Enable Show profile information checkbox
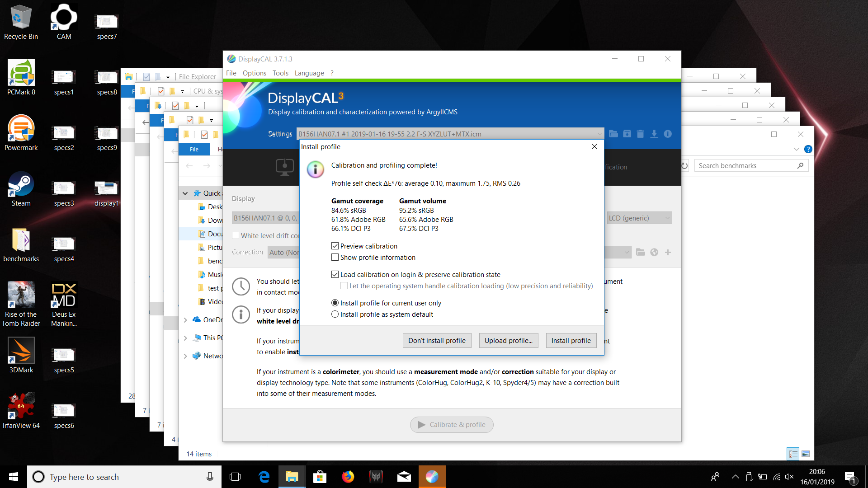The height and width of the screenshot is (488, 868). coord(335,257)
